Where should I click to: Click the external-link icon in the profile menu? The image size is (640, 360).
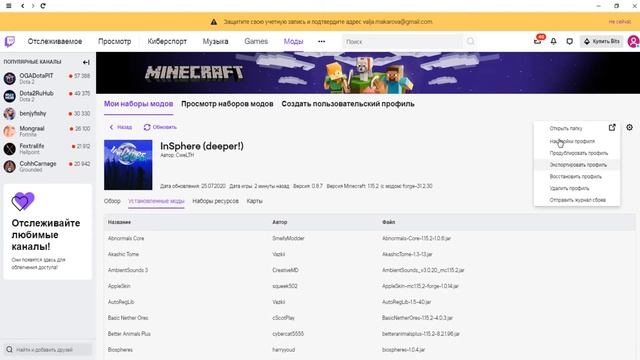[x=612, y=127]
